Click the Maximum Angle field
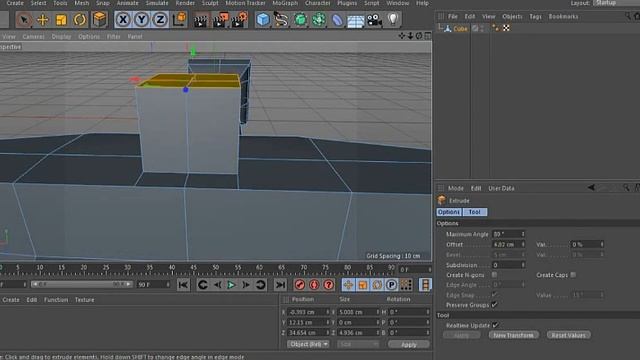The image size is (640, 360). [x=508, y=234]
